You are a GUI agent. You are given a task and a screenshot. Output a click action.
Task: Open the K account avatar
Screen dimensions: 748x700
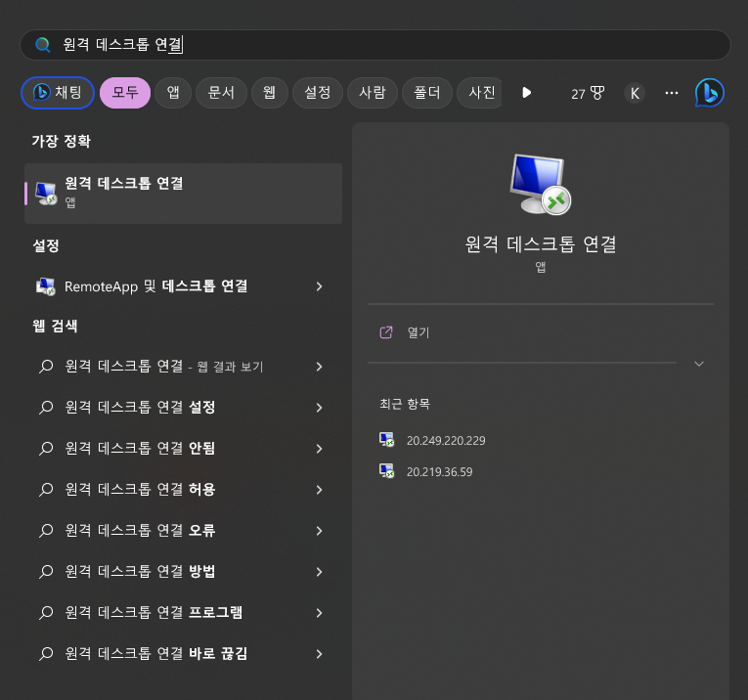point(635,93)
